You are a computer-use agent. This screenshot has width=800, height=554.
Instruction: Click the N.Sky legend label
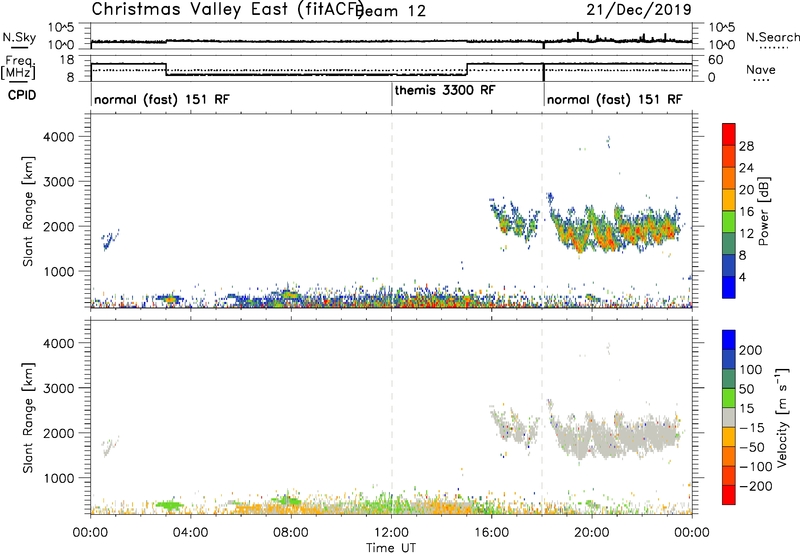[x=19, y=37]
